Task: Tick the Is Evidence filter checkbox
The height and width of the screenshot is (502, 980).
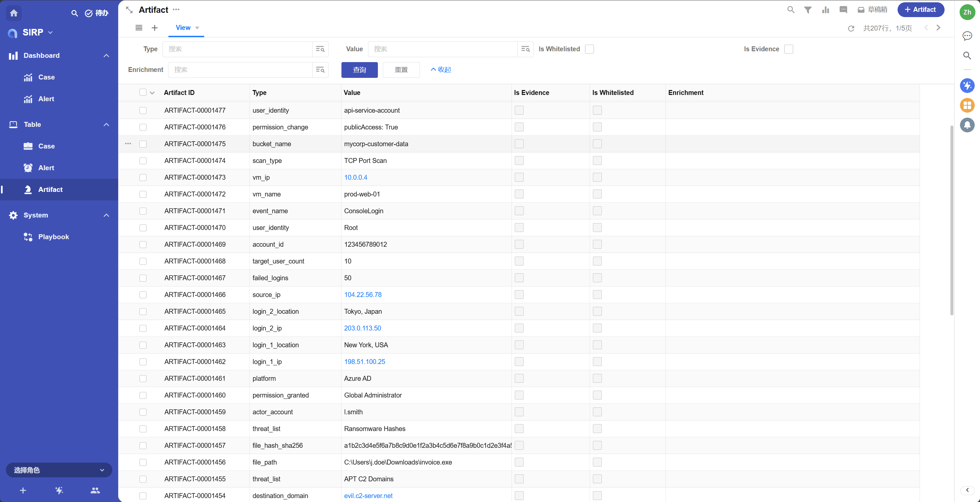Action: click(789, 49)
